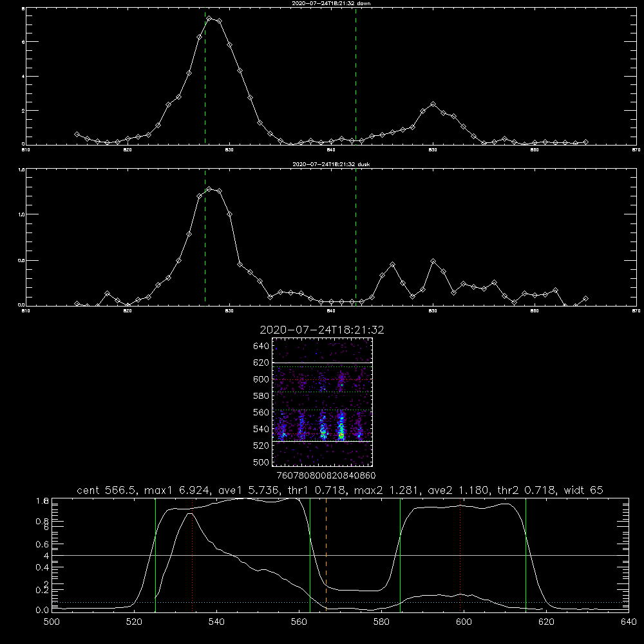Click the highest diamond marker in dusk plot
The image size is (644, 644).
click(209, 189)
